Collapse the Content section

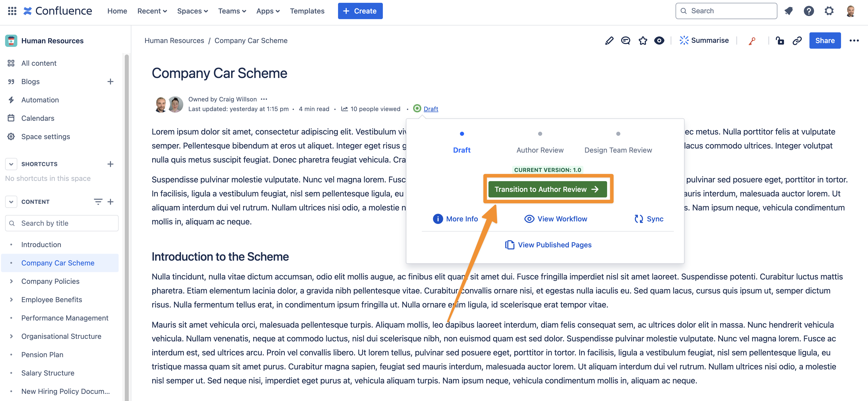coord(11,202)
